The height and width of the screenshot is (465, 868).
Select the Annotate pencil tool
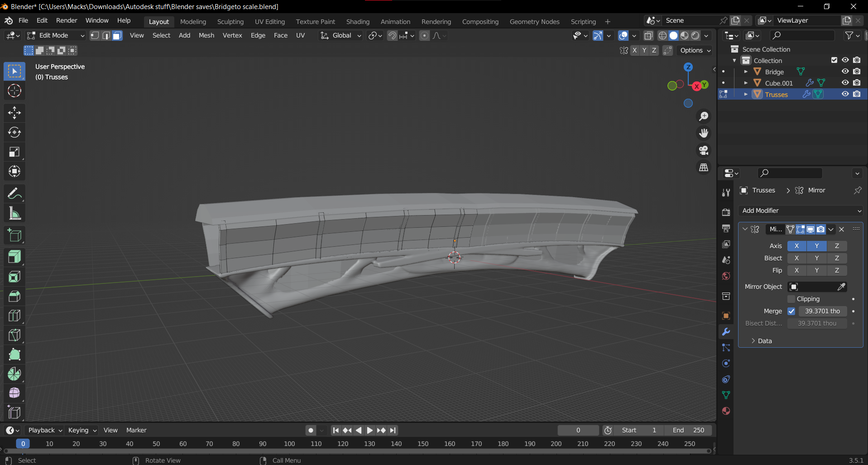(14, 194)
